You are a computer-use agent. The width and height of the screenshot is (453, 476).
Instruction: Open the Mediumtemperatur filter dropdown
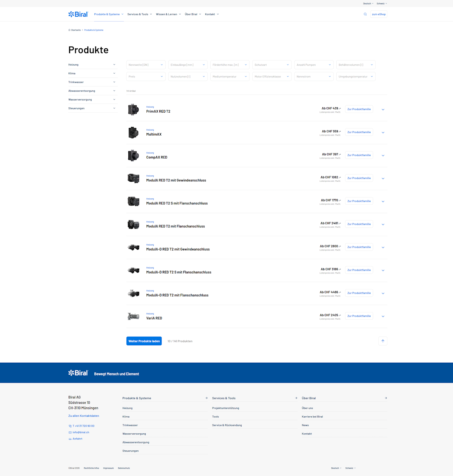(x=230, y=76)
